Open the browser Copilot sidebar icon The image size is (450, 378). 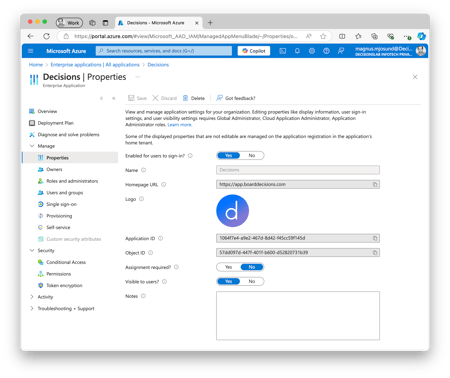421,36
